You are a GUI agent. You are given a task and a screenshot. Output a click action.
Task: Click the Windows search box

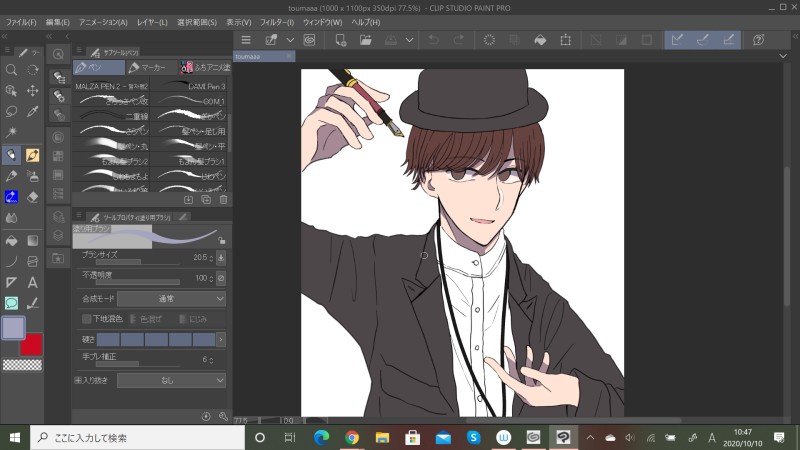(x=137, y=437)
